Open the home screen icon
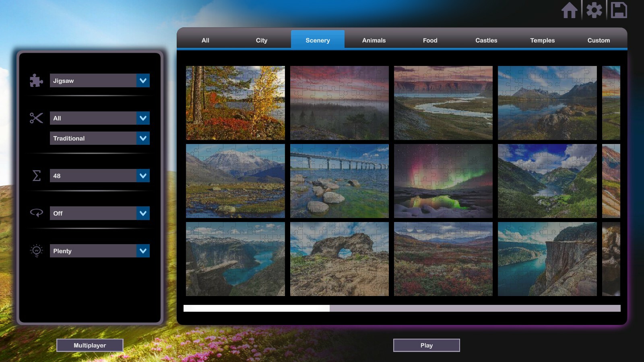The width and height of the screenshot is (644, 362). pyautogui.click(x=570, y=11)
